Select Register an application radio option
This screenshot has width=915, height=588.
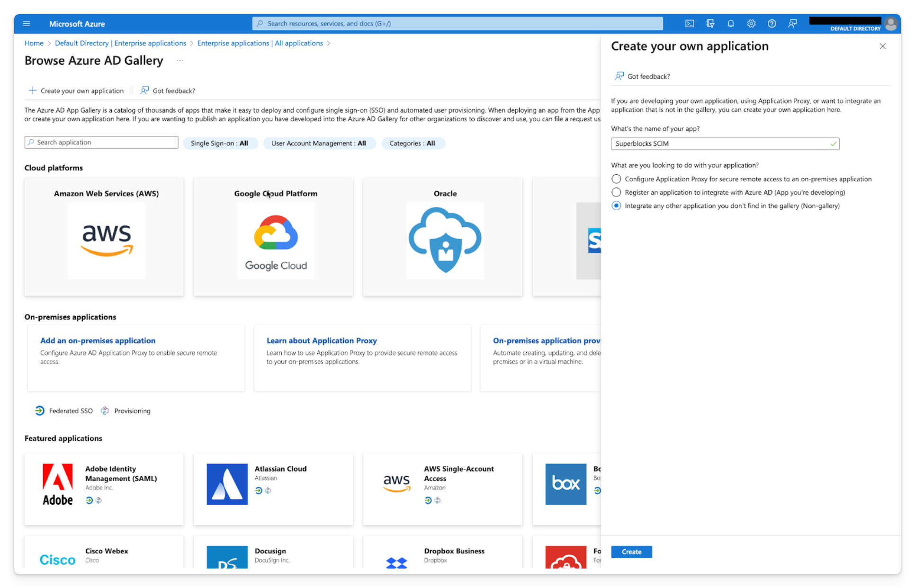[616, 192]
